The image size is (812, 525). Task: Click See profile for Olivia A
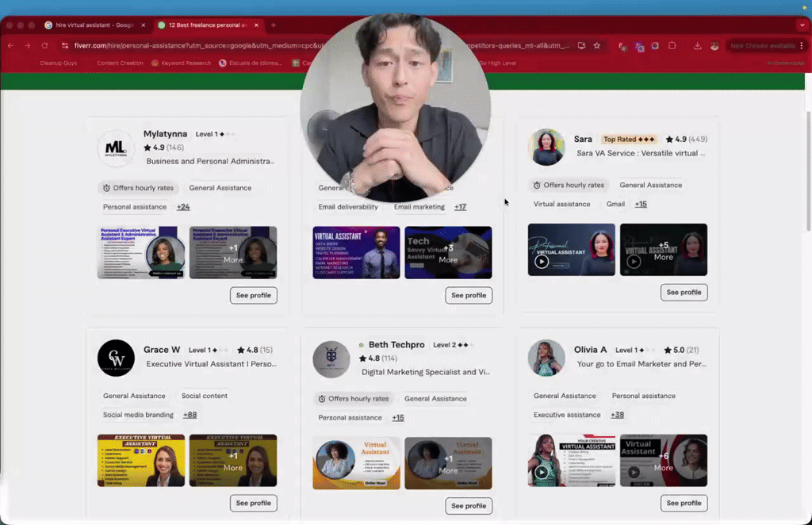pos(684,503)
